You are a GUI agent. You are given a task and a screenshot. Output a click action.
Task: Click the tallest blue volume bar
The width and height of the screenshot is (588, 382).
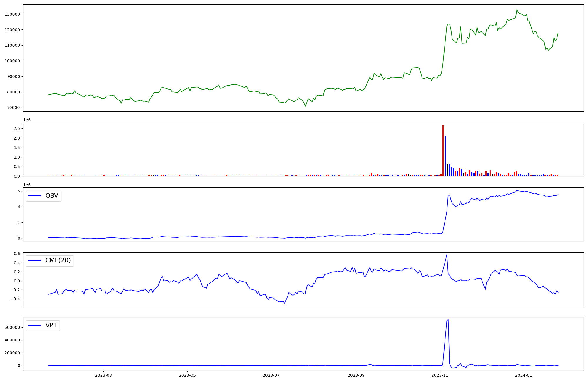click(445, 156)
